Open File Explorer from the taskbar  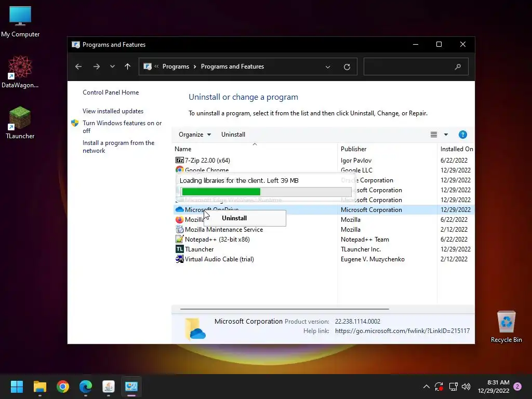[x=39, y=387]
